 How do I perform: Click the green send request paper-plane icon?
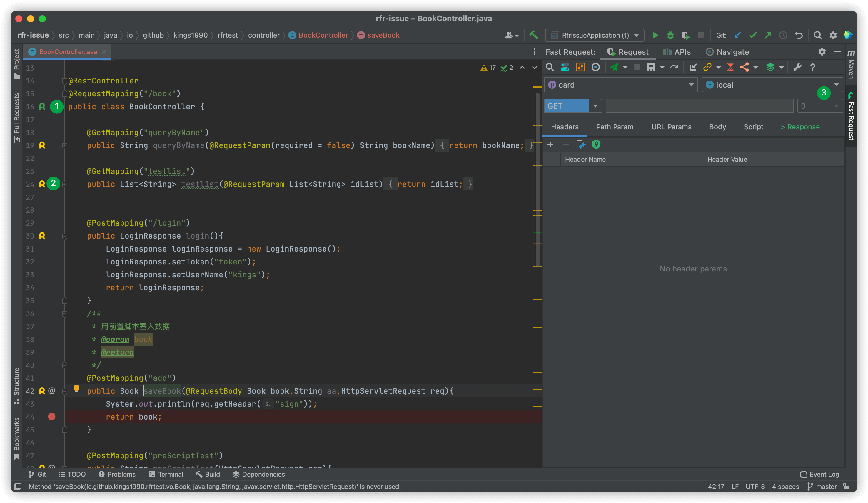pos(614,67)
